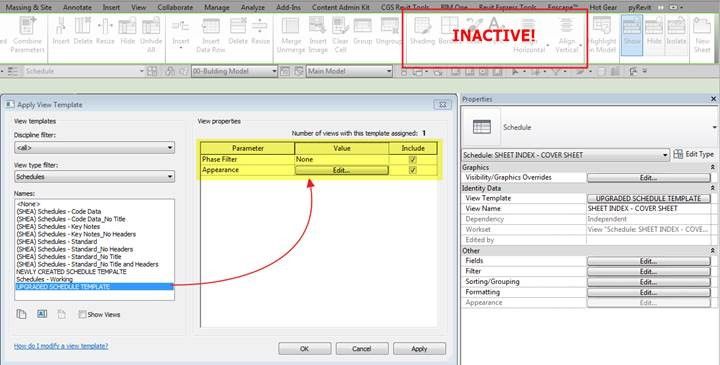The width and height of the screenshot is (720, 365).
Task: Collapse the Identity Data section
Action: pyautogui.click(x=713, y=188)
